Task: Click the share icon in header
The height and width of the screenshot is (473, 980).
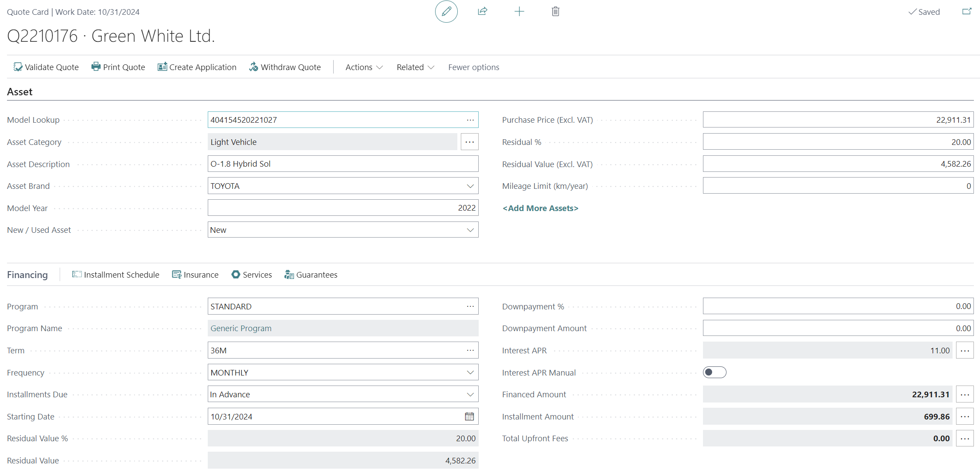Action: (x=482, y=12)
